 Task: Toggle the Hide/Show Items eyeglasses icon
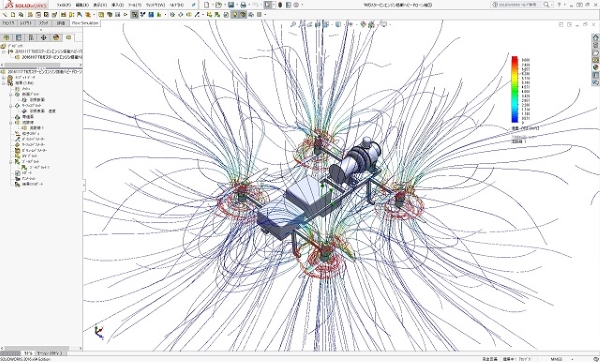click(350, 24)
